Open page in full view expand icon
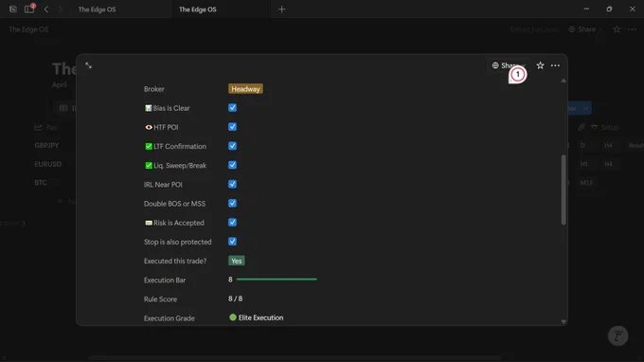 coord(88,65)
